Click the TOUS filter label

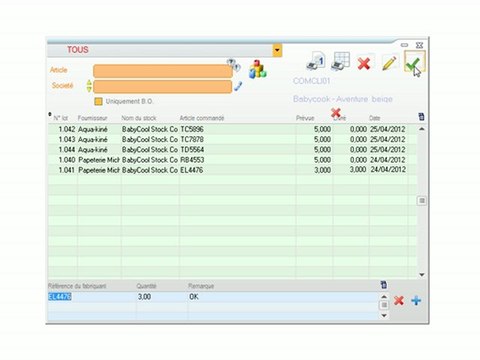click(78, 50)
